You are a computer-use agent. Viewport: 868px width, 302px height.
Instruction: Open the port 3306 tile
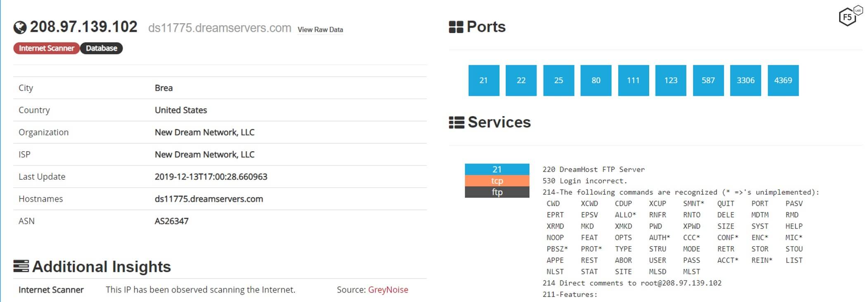pyautogui.click(x=745, y=81)
